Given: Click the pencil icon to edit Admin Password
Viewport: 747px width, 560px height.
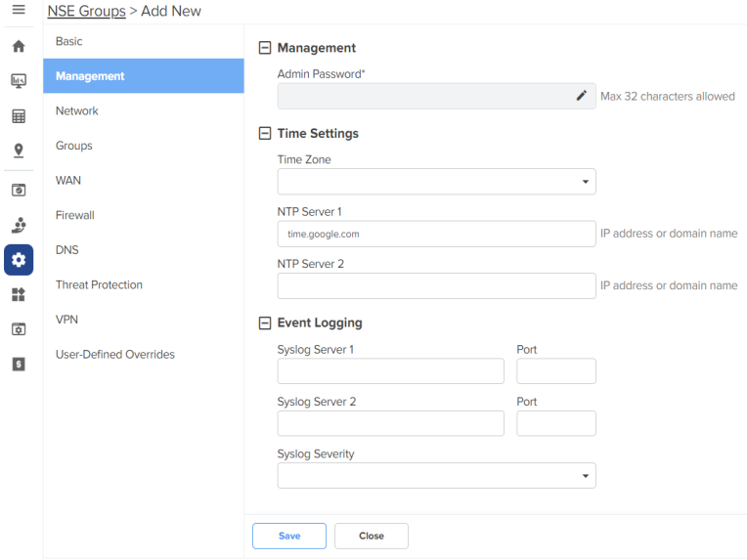Looking at the screenshot, I should (x=581, y=96).
